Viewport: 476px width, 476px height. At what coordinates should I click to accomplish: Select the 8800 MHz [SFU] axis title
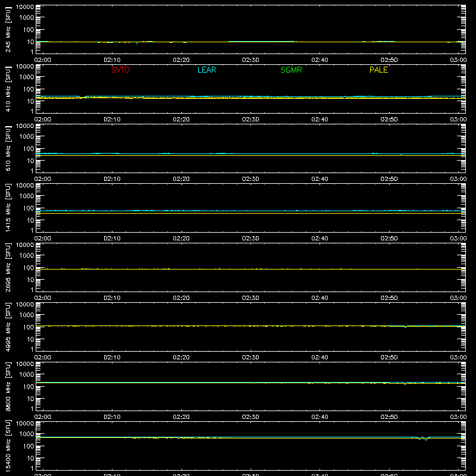point(8,386)
